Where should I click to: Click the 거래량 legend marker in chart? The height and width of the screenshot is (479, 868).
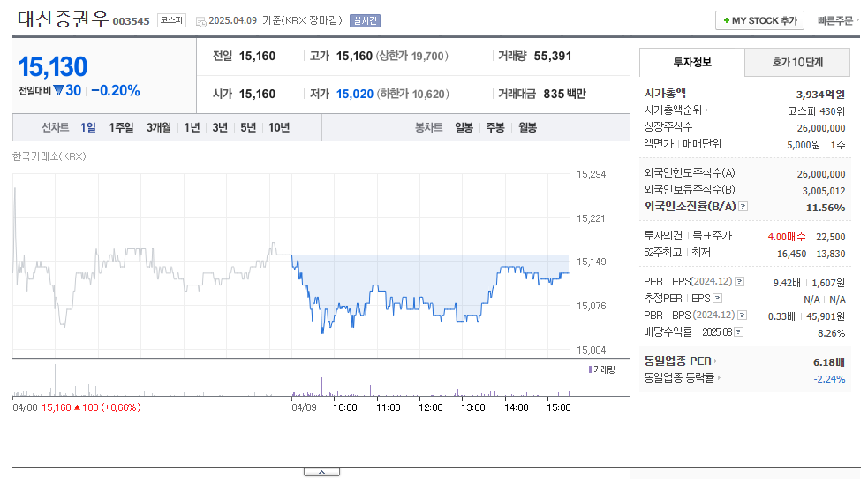tap(590, 369)
